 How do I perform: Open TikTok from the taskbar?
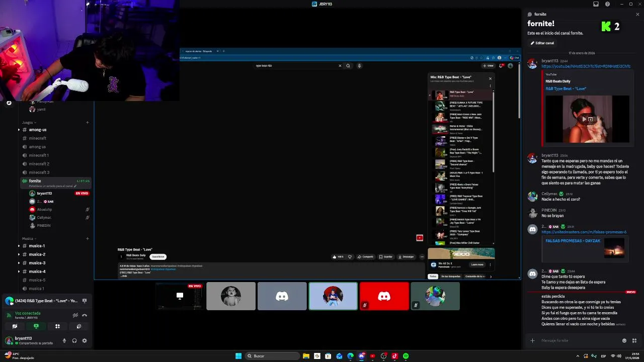(x=394, y=356)
